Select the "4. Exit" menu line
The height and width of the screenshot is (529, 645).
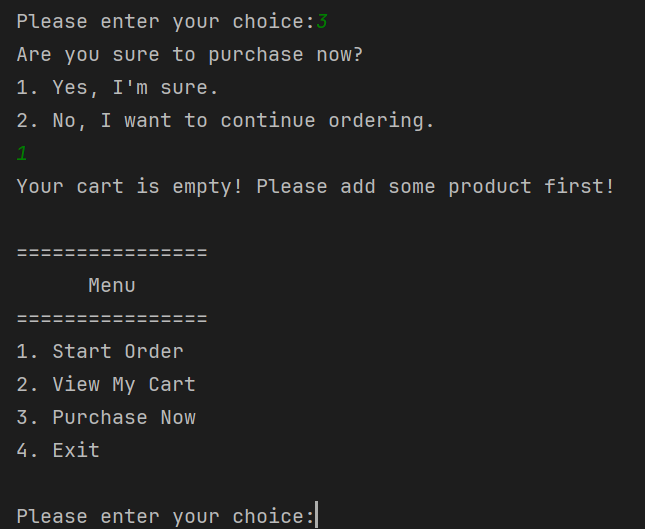58,450
